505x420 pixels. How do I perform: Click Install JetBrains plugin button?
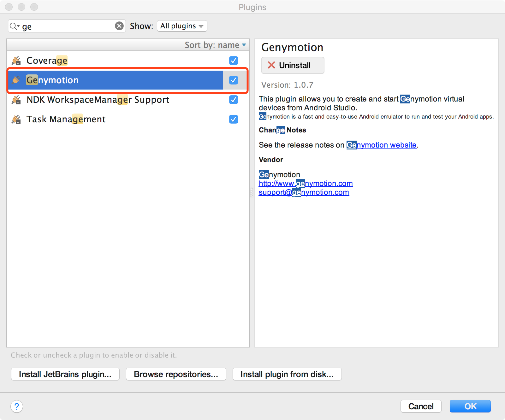pyautogui.click(x=65, y=374)
